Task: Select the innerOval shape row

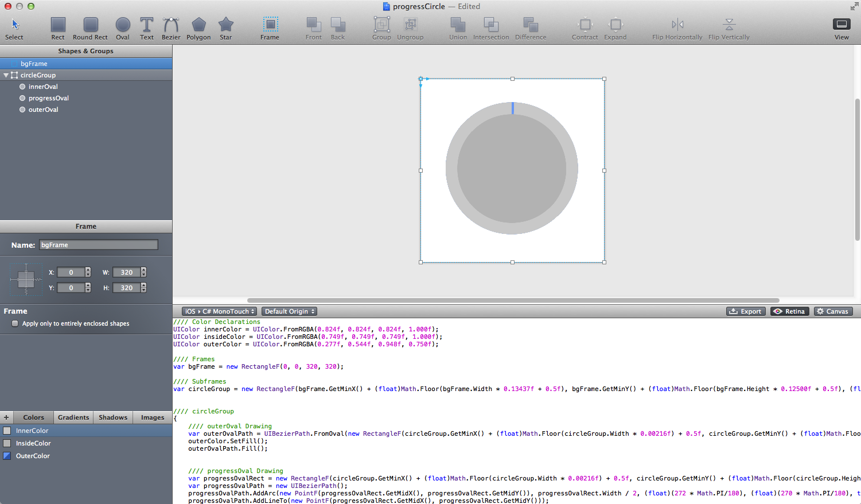Action: click(x=86, y=87)
